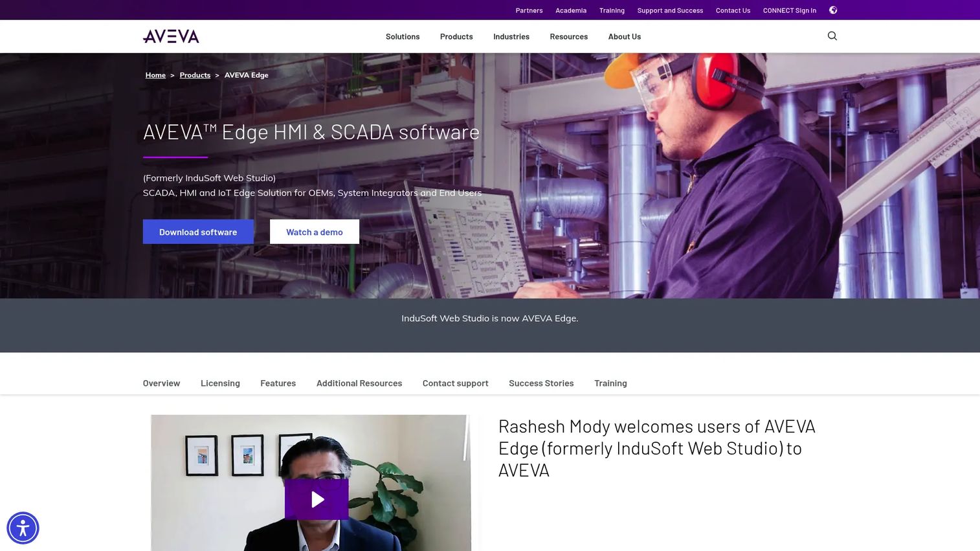Click the Download software button
This screenshot has height=551, width=980.
198,232
